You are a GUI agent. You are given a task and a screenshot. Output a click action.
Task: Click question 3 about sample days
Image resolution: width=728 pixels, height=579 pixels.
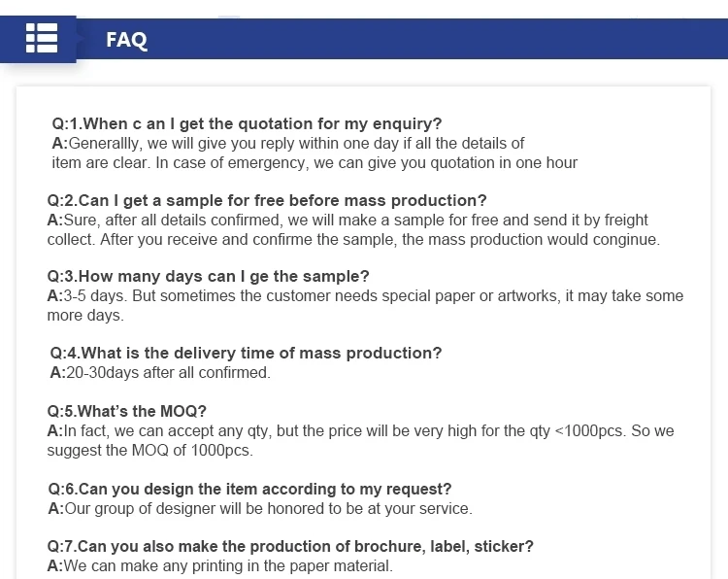coord(208,276)
